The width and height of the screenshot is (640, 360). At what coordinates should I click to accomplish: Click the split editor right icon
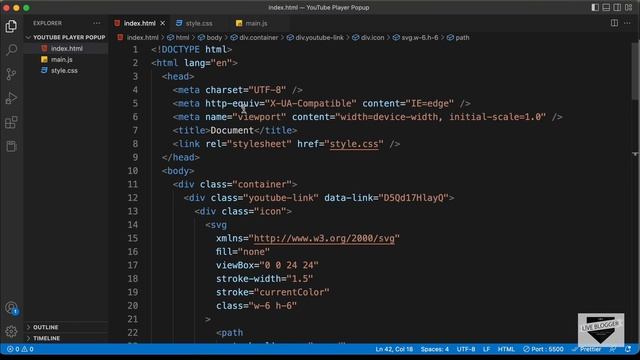[614, 23]
